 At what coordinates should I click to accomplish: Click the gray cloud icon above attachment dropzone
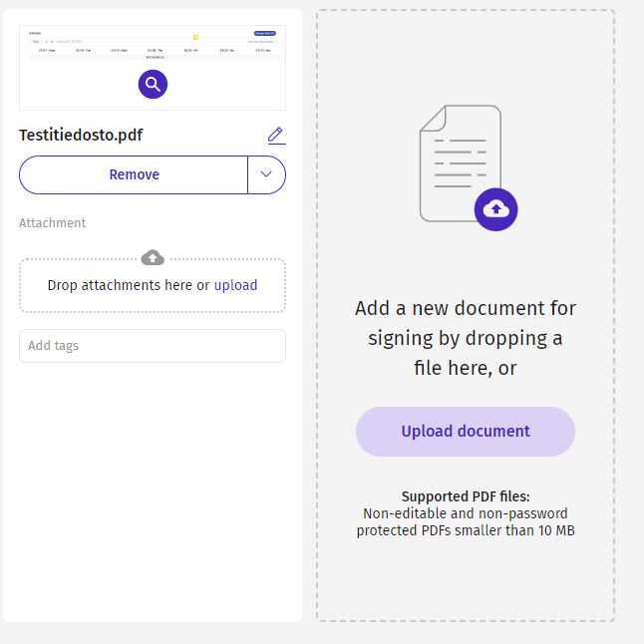click(x=153, y=257)
